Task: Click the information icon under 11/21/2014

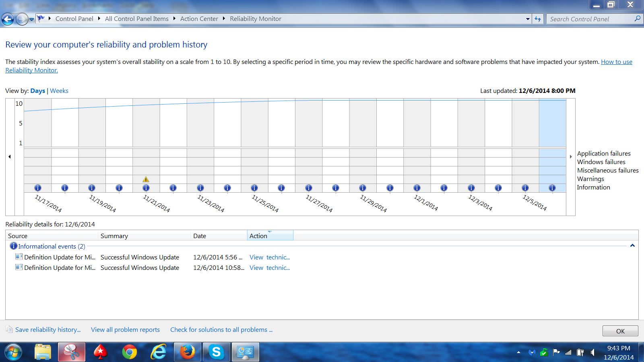Action: [x=146, y=188]
